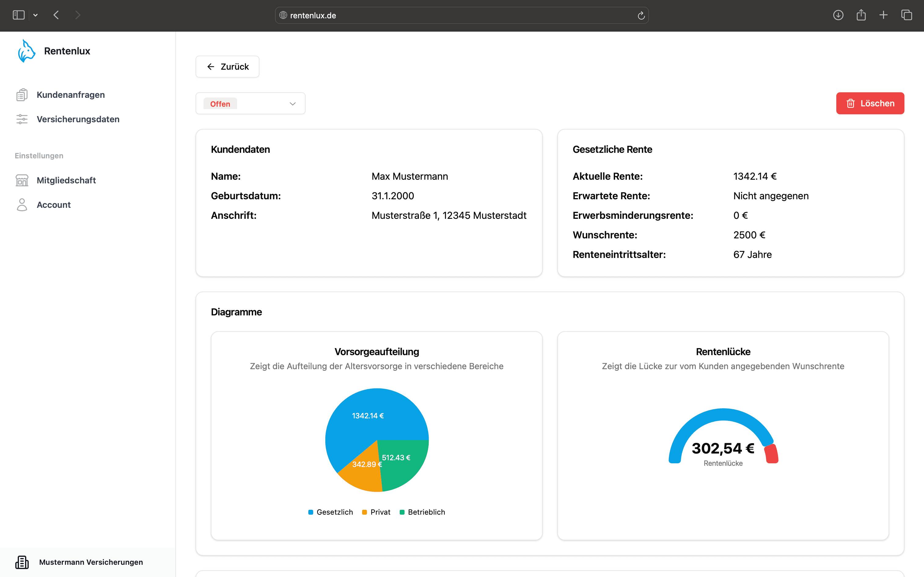The height and width of the screenshot is (577, 924).
Task: Open Mustermann Versicherungen at the sidebar bottom
Action: (x=90, y=562)
